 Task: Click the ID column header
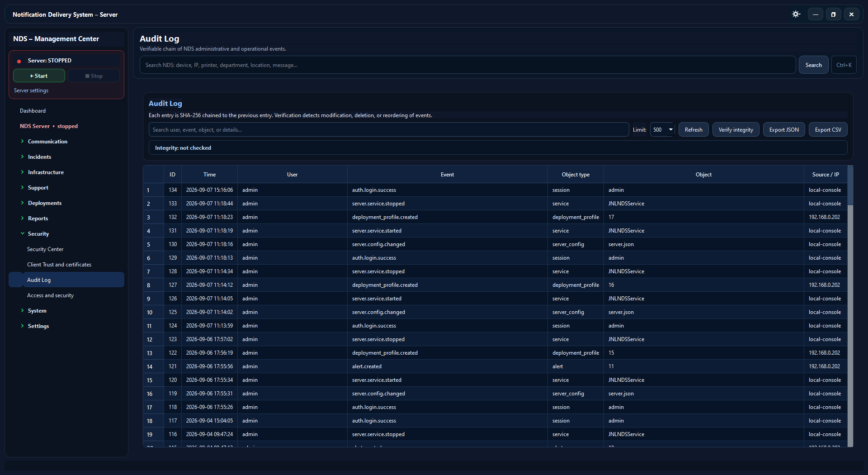tap(172, 175)
